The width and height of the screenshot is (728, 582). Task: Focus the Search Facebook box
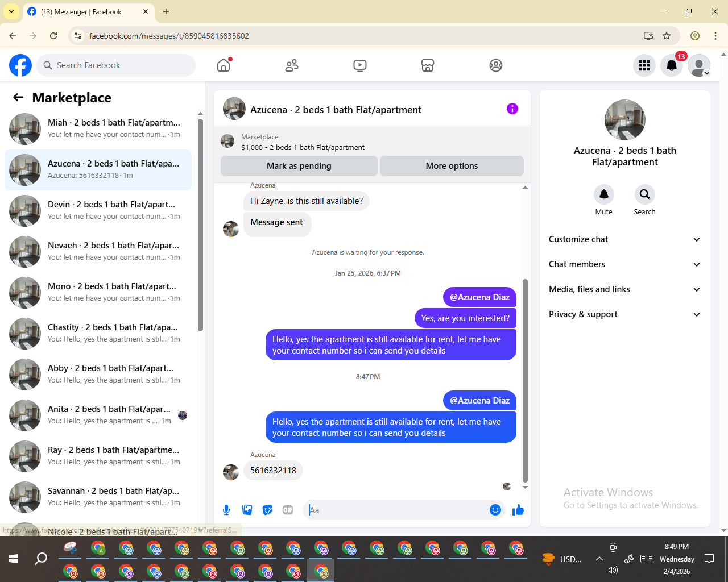tap(116, 65)
